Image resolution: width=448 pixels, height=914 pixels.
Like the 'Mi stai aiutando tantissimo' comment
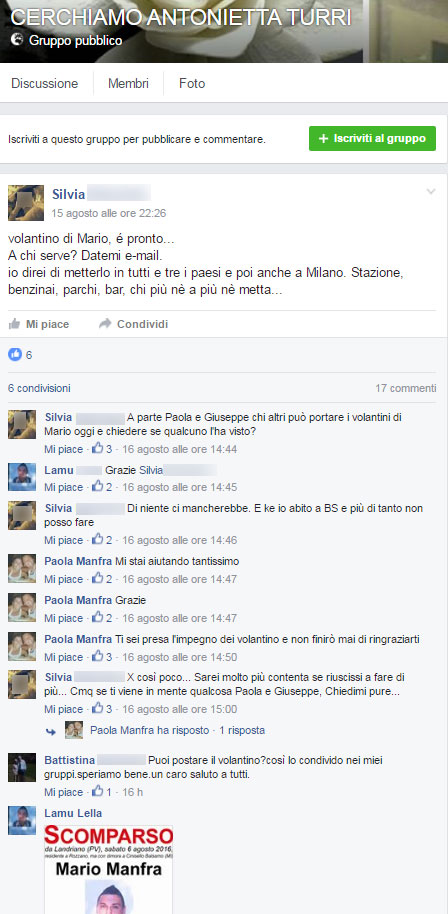pos(64,579)
